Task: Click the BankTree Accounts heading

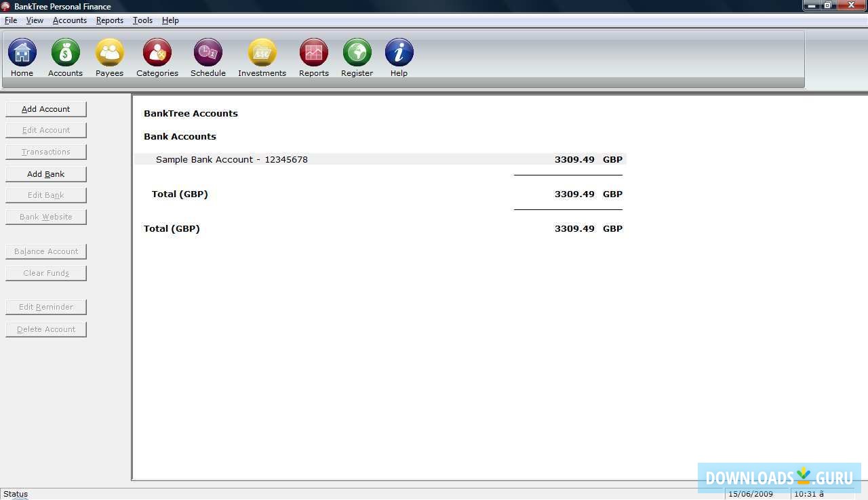Action: pos(191,113)
